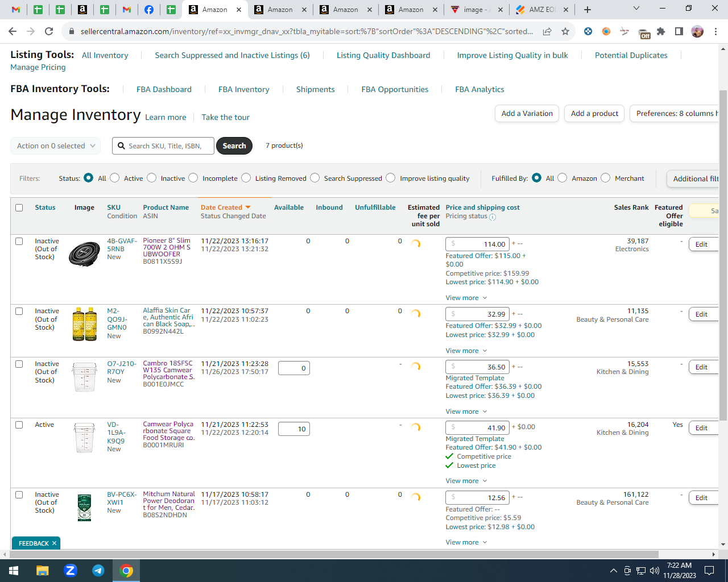Click Edit for the Pioneer subwoofer row

pyautogui.click(x=703, y=244)
